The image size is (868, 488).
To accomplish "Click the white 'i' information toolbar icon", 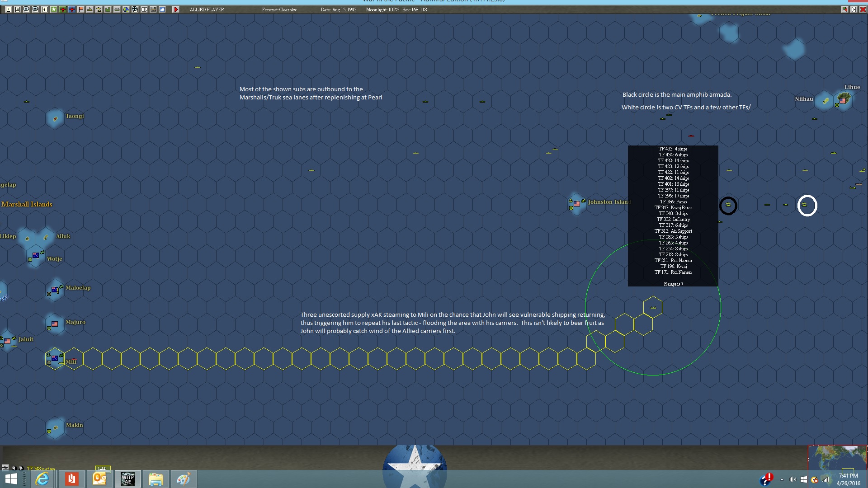I will pos(45,9).
